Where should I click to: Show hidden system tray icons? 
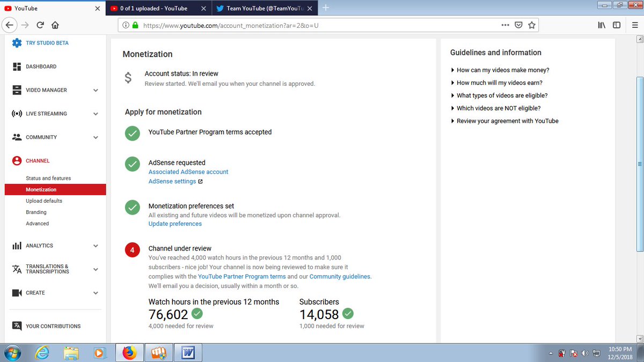click(x=551, y=353)
